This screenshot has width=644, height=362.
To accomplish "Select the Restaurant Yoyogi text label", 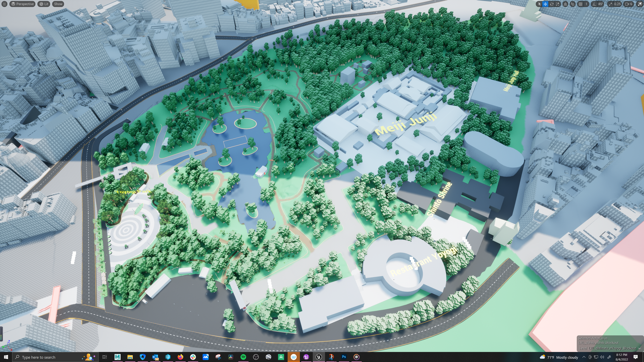I will pyautogui.click(x=424, y=261).
